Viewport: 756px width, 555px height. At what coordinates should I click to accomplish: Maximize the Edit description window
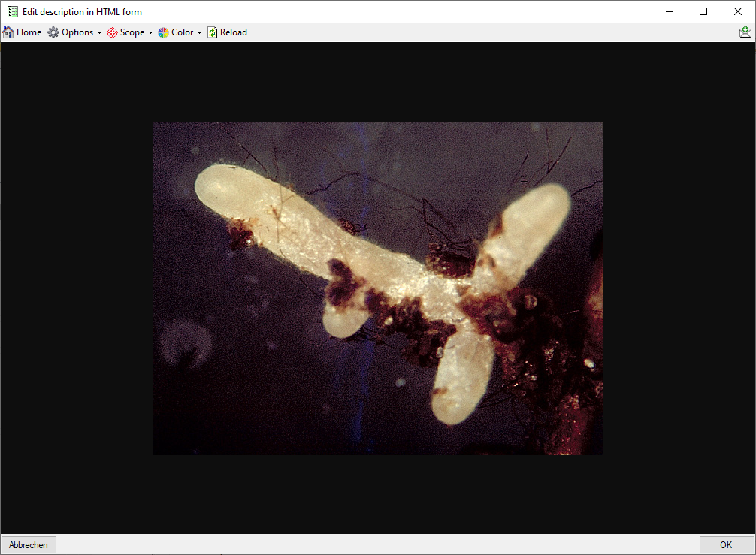pos(703,11)
